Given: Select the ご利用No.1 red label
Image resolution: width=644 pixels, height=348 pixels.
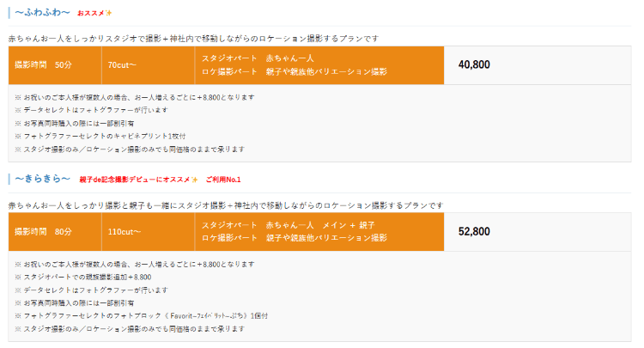Looking at the screenshot, I should coord(223,180).
